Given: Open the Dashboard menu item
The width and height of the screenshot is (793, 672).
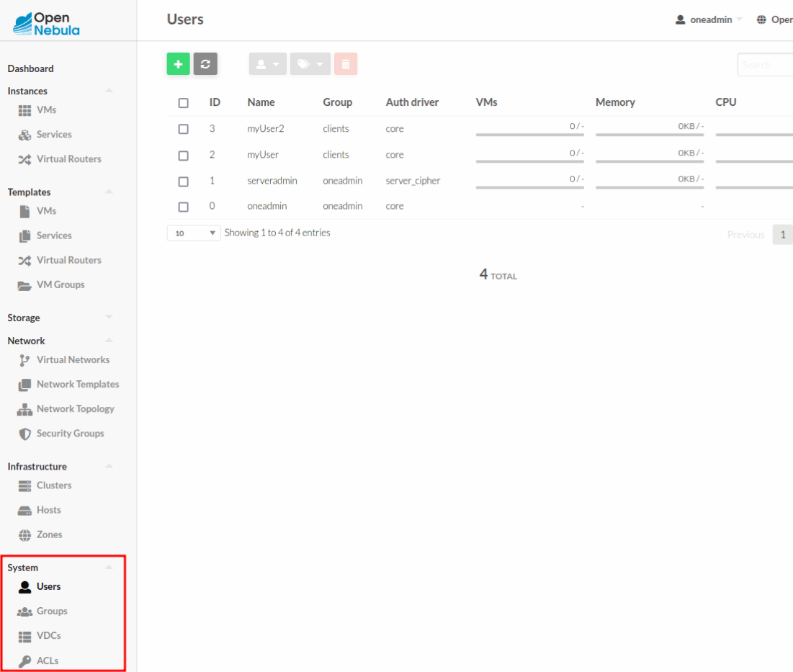Looking at the screenshot, I should [31, 68].
